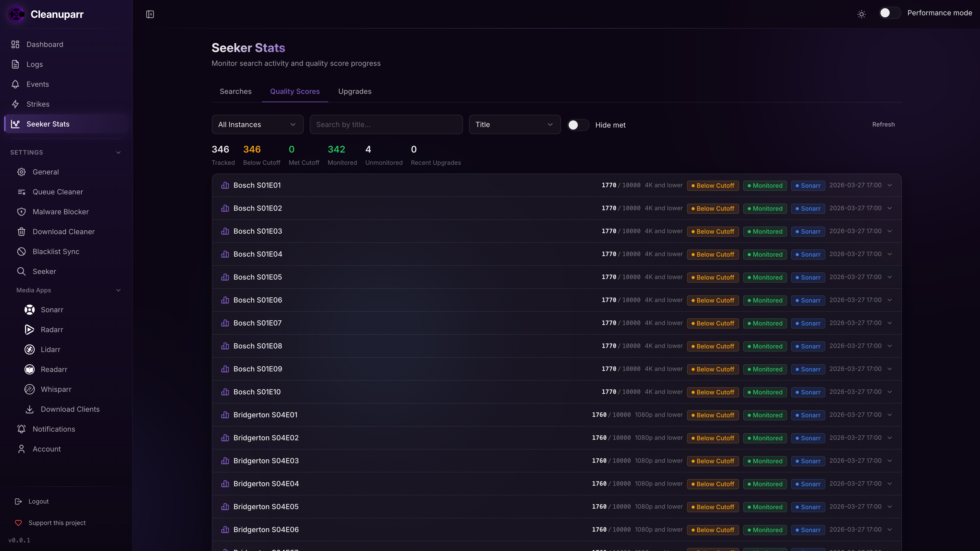The height and width of the screenshot is (551, 980).
Task: Open Sonarr settings in the sidebar
Action: tap(52, 309)
